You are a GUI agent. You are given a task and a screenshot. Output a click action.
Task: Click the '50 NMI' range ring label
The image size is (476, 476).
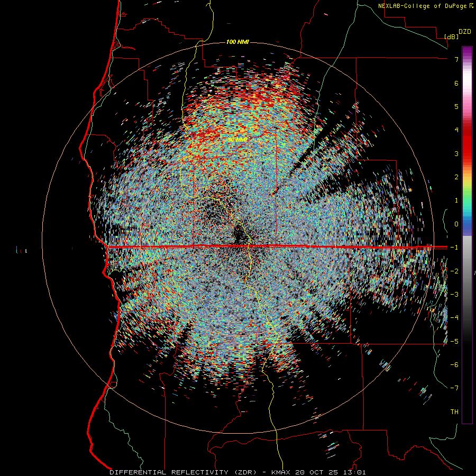237,140
